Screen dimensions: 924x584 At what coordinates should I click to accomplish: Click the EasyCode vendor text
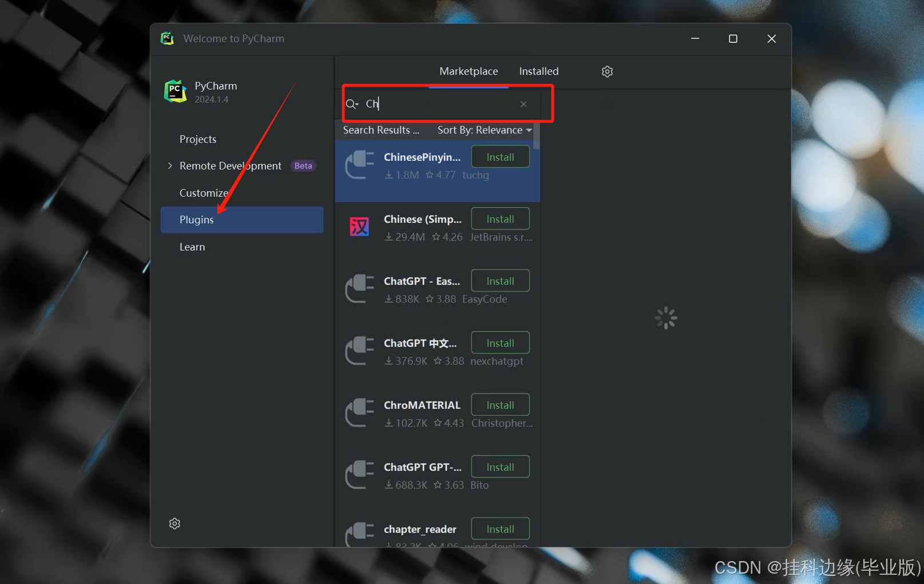pyautogui.click(x=485, y=299)
